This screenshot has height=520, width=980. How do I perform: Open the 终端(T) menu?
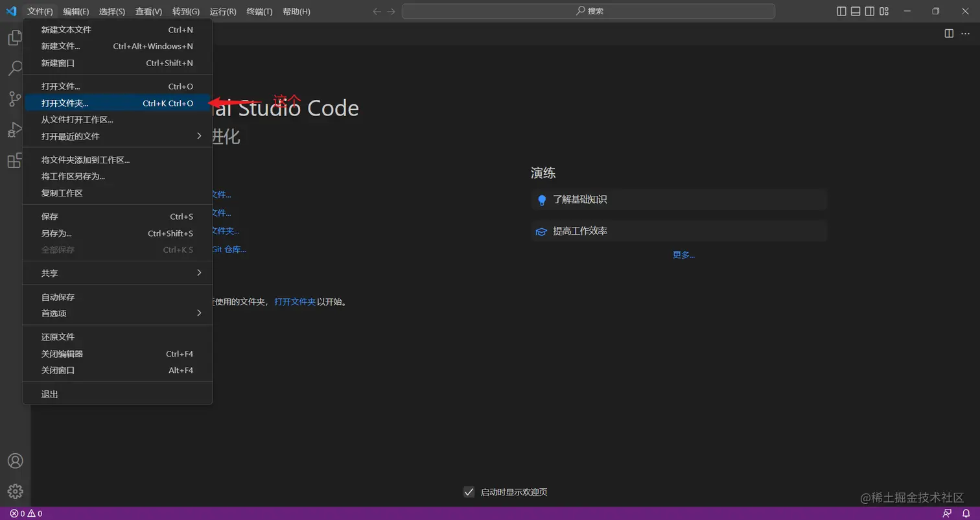(259, 11)
